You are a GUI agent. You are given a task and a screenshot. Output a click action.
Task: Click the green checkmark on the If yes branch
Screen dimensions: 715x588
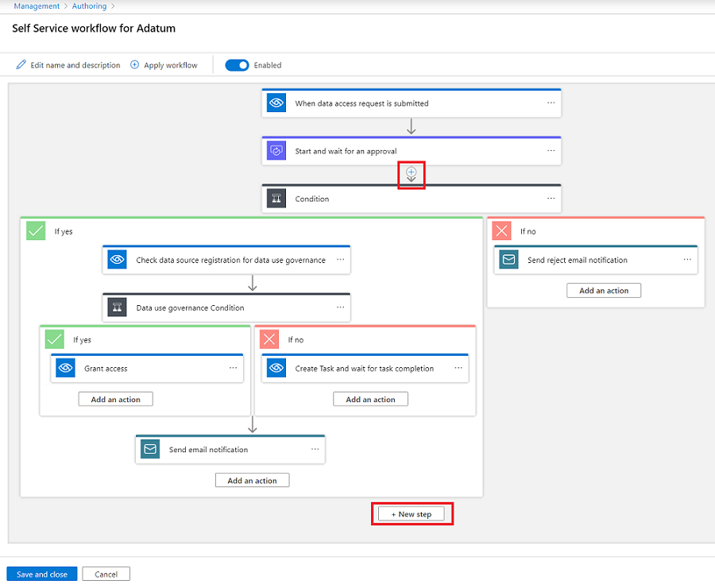pos(35,230)
